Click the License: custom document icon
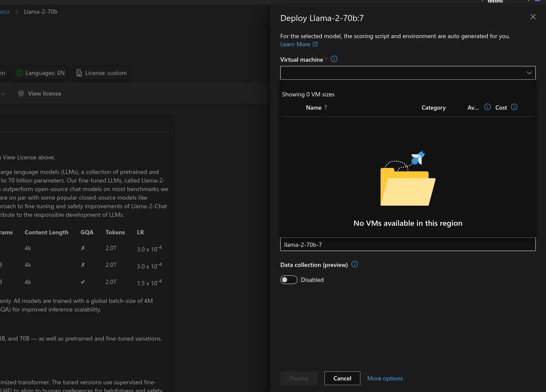This screenshot has height=392, width=546. pyautogui.click(x=79, y=73)
